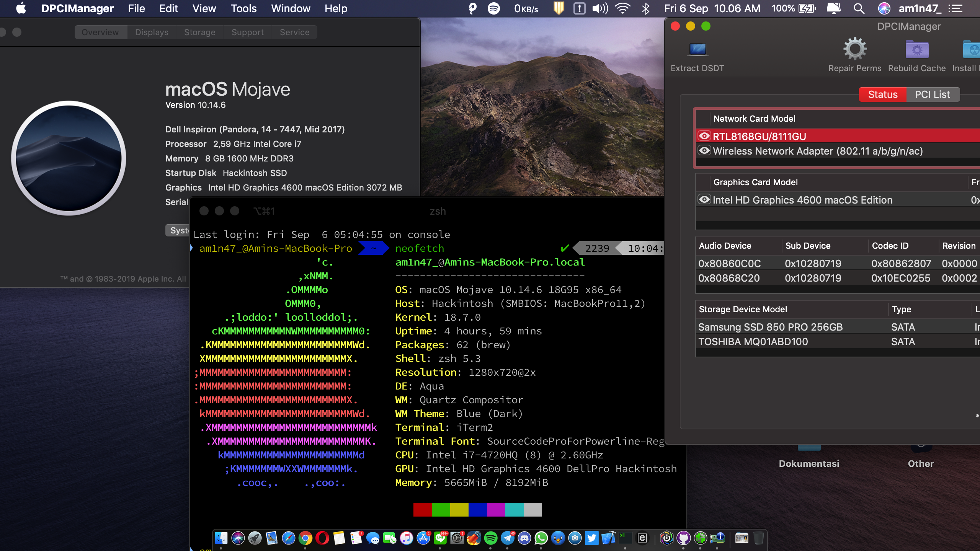Open App Store from the Dock
Screen dimensions: 980x551
423,538
